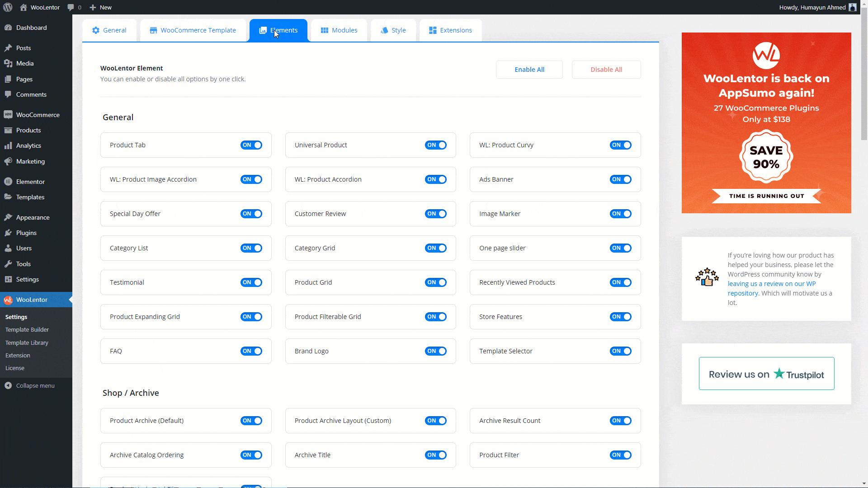Click the WooLentor logo icon in sidebar
The height and width of the screenshot is (488, 868).
click(8, 300)
